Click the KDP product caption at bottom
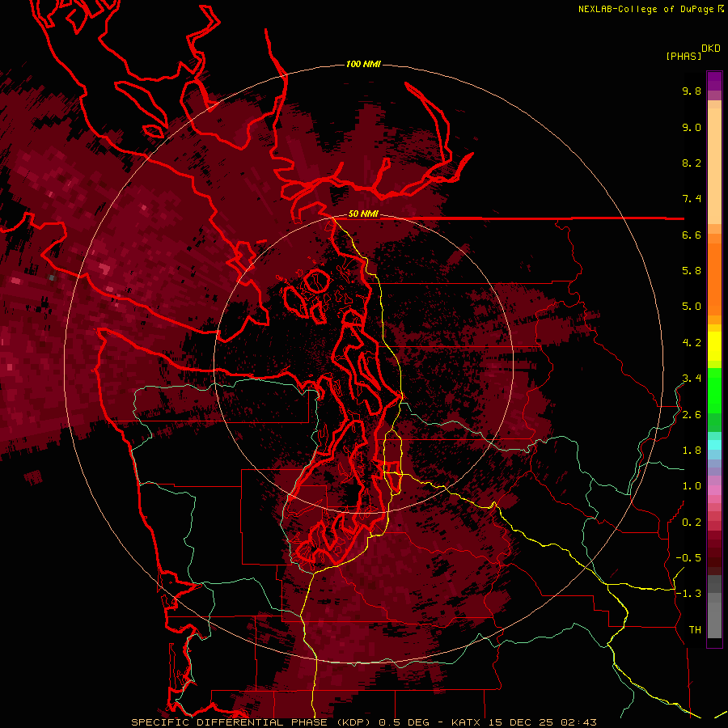Viewport: 728px width, 728px height. [363, 722]
